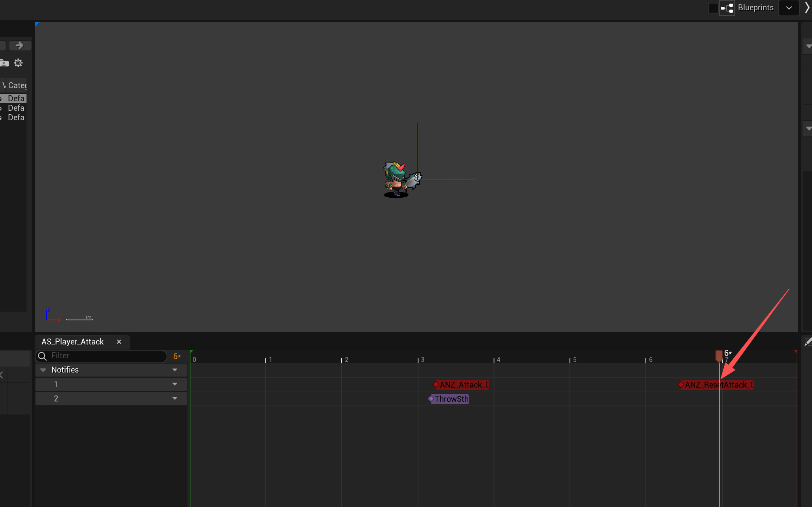Open the Blueprints dropdown arrow
This screenshot has width=812, height=507.
point(789,8)
